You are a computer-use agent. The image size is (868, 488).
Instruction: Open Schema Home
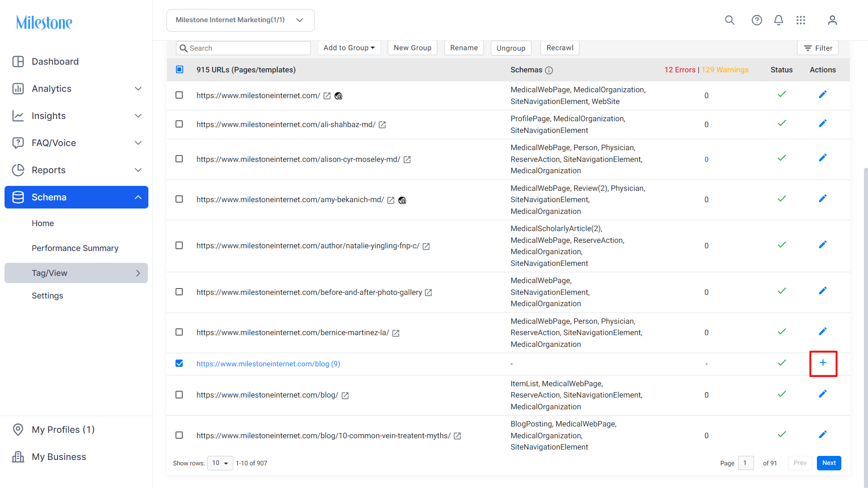point(43,223)
